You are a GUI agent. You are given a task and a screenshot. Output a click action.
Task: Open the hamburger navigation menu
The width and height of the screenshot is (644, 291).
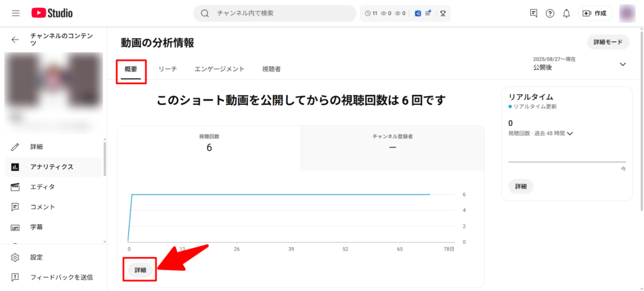(16, 13)
